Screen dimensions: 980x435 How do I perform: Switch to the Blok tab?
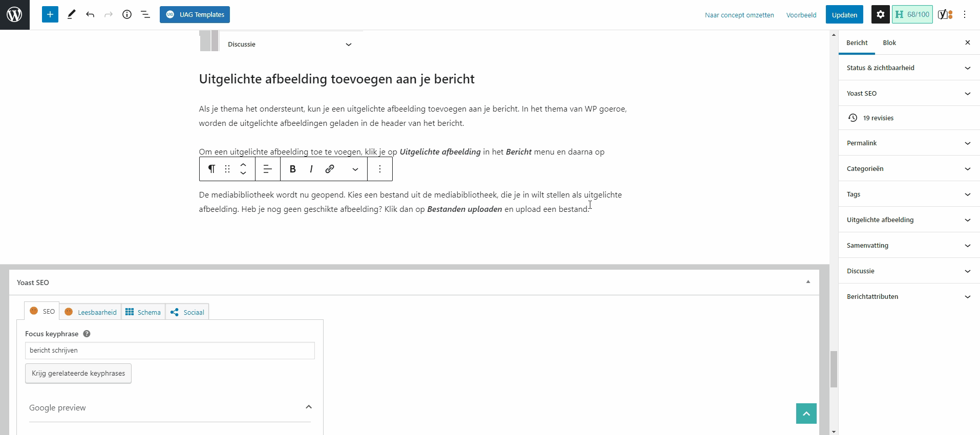pyautogui.click(x=889, y=43)
